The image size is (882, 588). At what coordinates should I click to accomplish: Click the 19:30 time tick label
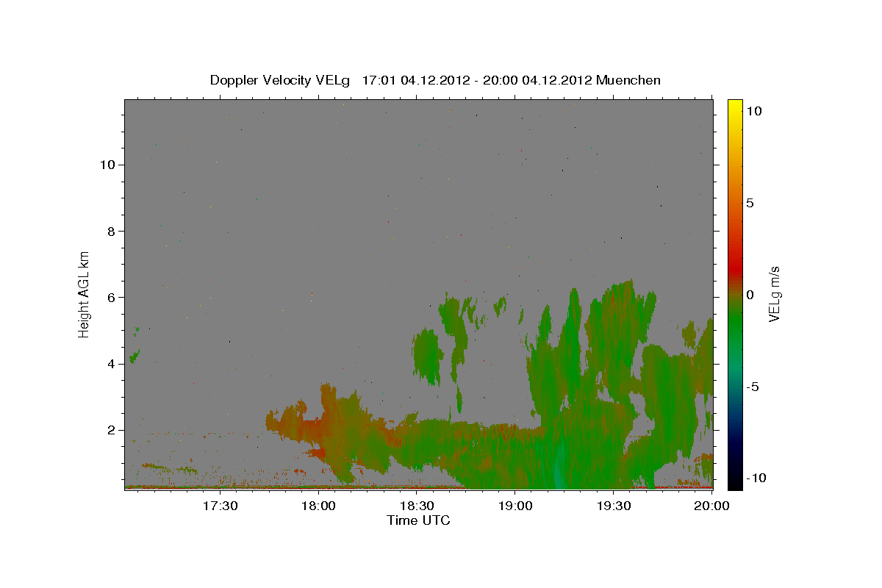tap(614, 506)
